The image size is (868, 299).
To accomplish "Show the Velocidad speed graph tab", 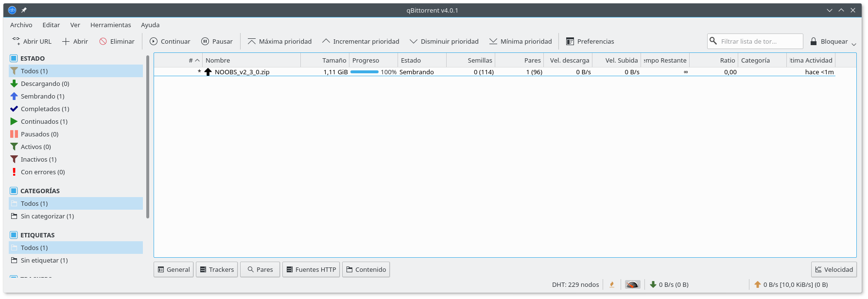I will click(834, 269).
